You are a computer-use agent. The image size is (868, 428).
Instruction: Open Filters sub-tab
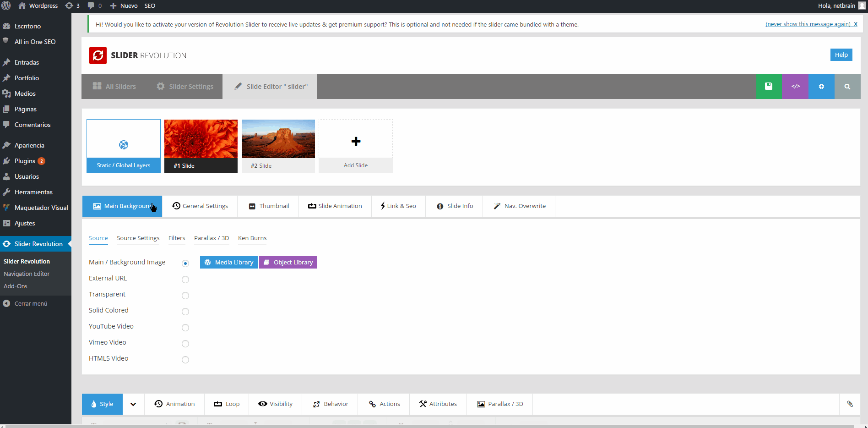pyautogui.click(x=177, y=238)
